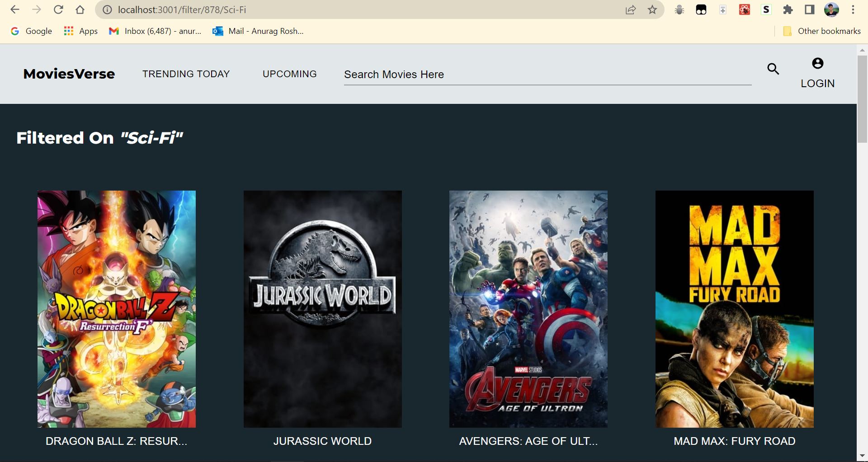Open the gray document extension icon
Viewport: 868px width, 462px height.
pyautogui.click(x=723, y=9)
